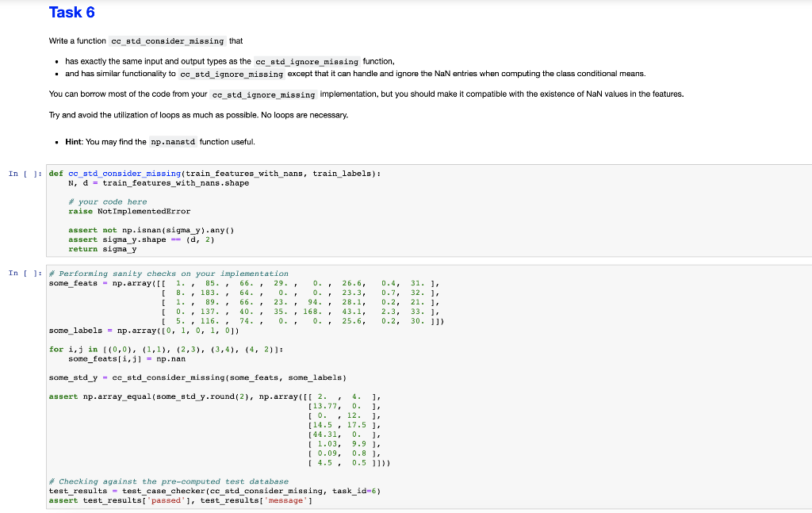Screen dimensions: 812x513
Task: Click the "# Performing sanity checks" comment
Action: pos(119,273)
